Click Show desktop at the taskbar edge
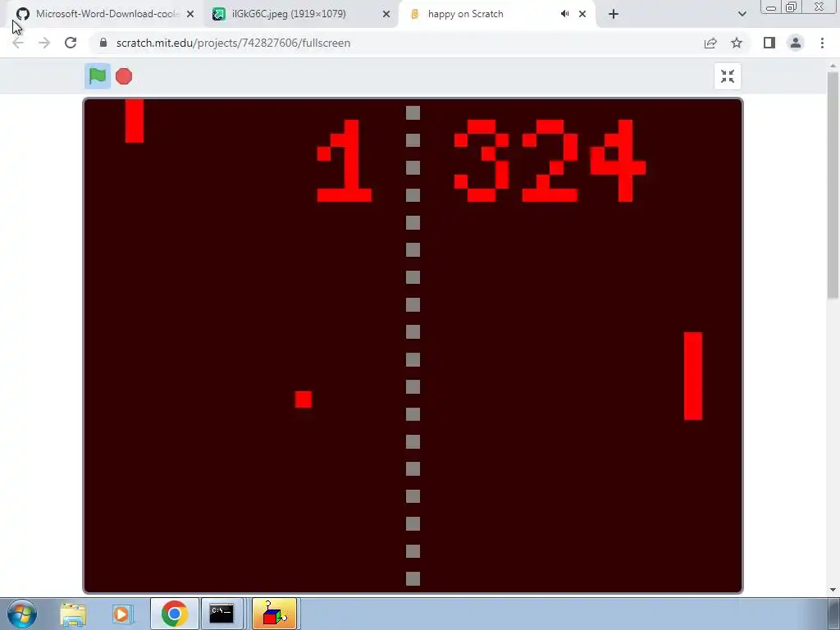Viewport: 840px width, 630px height. [x=834, y=614]
